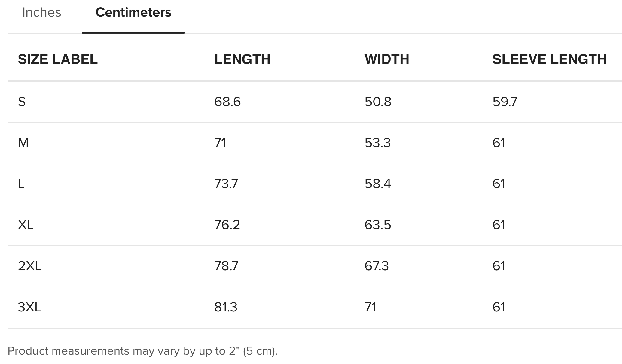Image resolution: width=622 pixels, height=364 pixels.
Task: Click the 68.6 length value for S
Action: [227, 102]
